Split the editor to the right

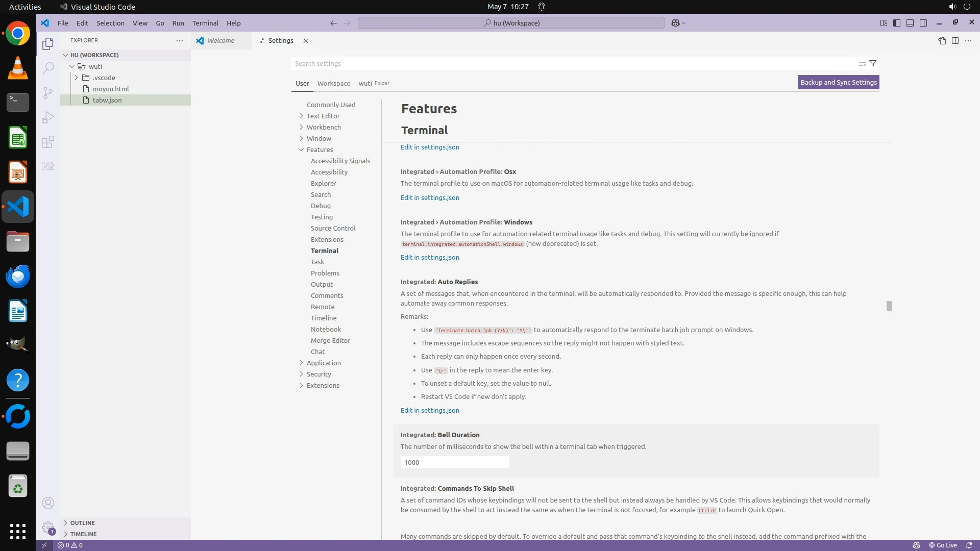click(955, 41)
